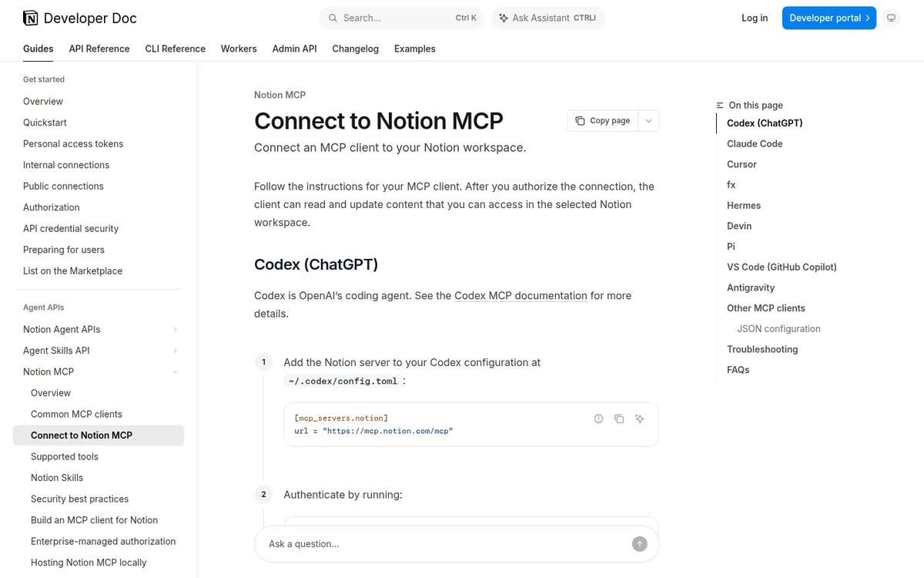Select Connect to Notion MCP sidebar item
The height and width of the screenshot is (578, 924).
pos(99,435)
